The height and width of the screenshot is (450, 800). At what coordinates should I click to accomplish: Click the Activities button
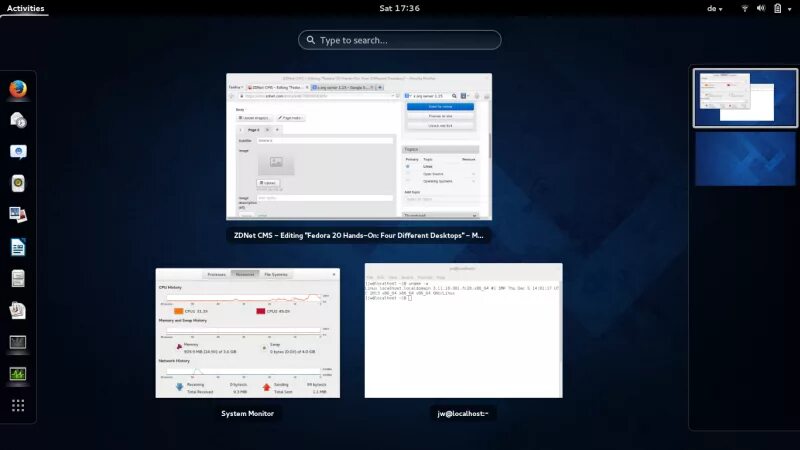click(25, 8)
